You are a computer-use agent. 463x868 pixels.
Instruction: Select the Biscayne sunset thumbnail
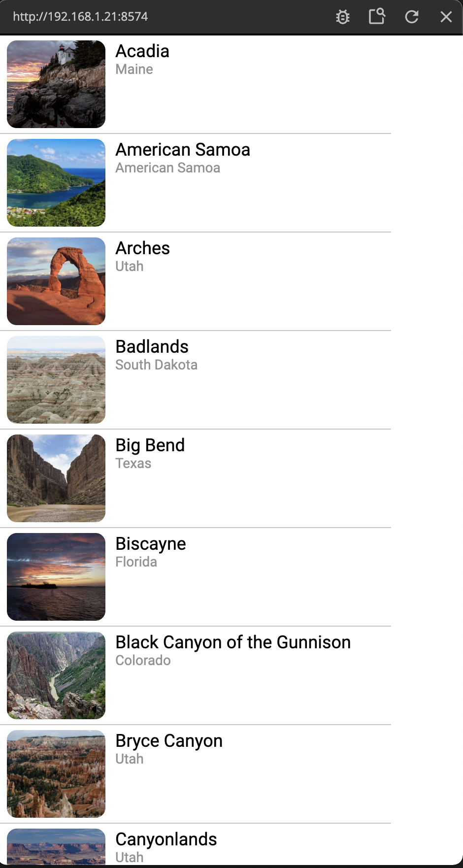tap(56, 577)
